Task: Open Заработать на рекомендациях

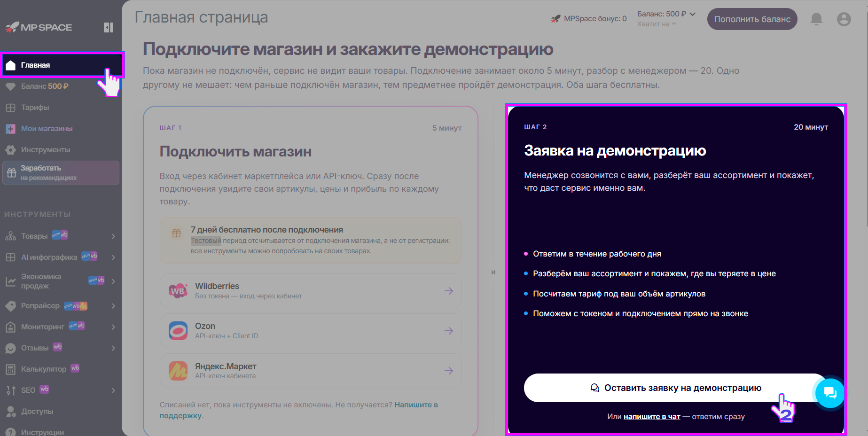Action: click(x=61, y=173)
